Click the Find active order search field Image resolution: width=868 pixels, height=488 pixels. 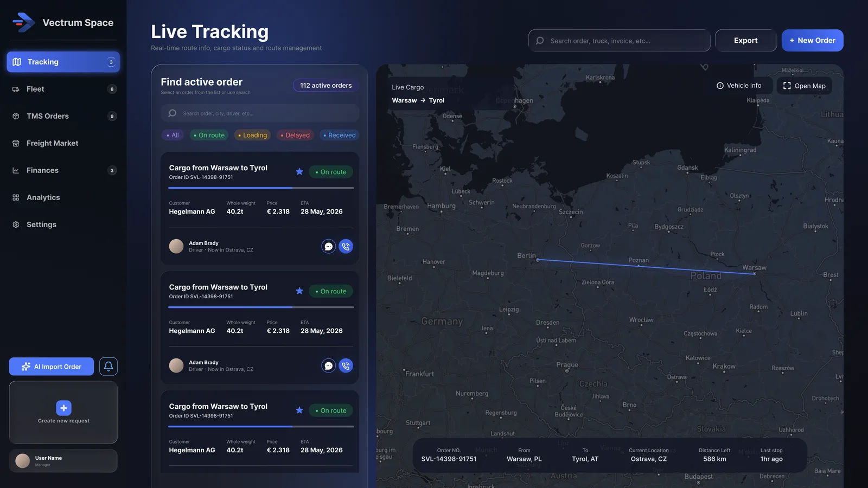[260, 113]
